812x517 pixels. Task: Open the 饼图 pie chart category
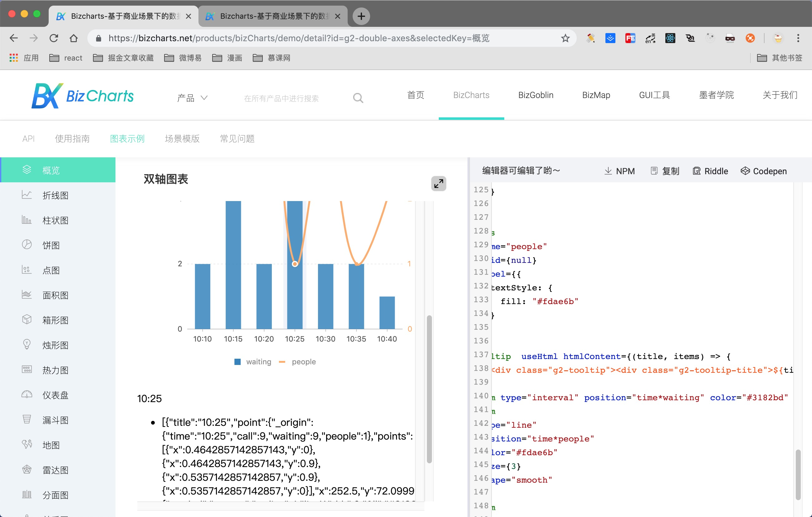pyautogui.click(x=51, y=245)
